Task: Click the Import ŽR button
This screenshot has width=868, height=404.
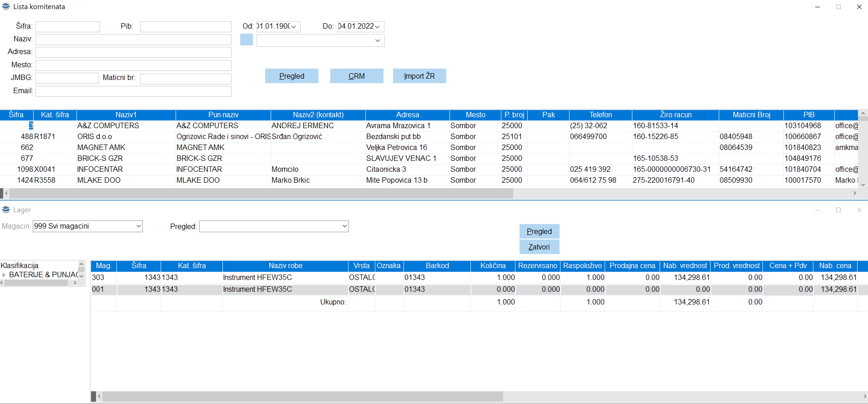Action: [419, 76]
